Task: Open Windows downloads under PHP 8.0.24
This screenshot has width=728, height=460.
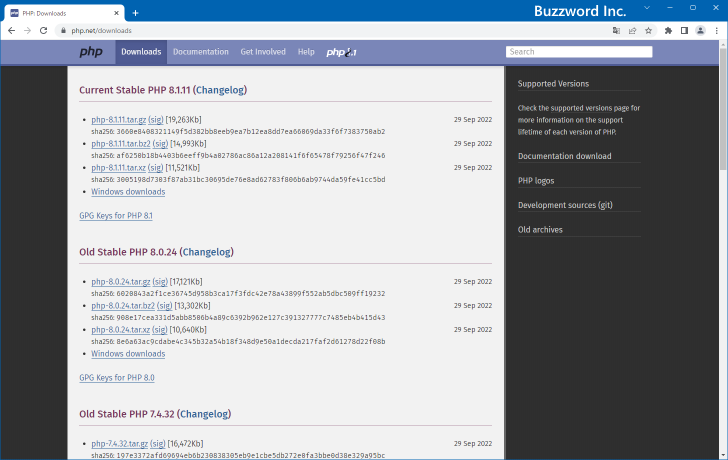Action: tap(128, 354)
